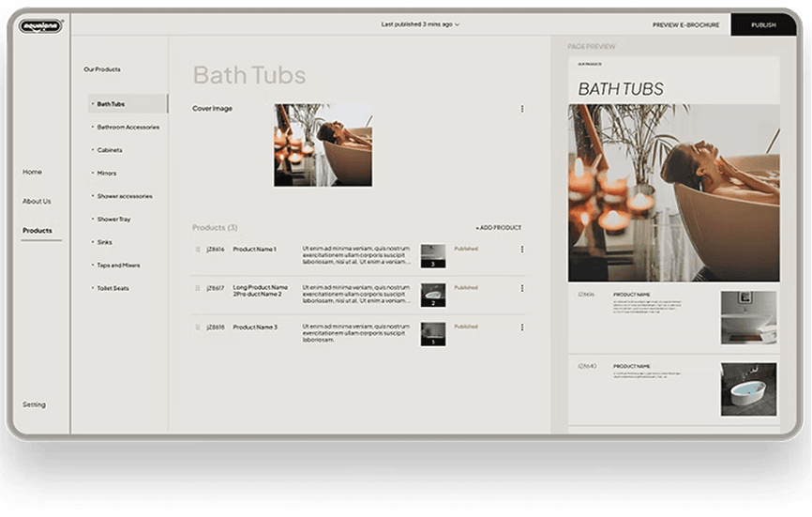This screenshot has height=517, width=812.
Task: Open Setting in the left sidebar
Action: [34, 405]
